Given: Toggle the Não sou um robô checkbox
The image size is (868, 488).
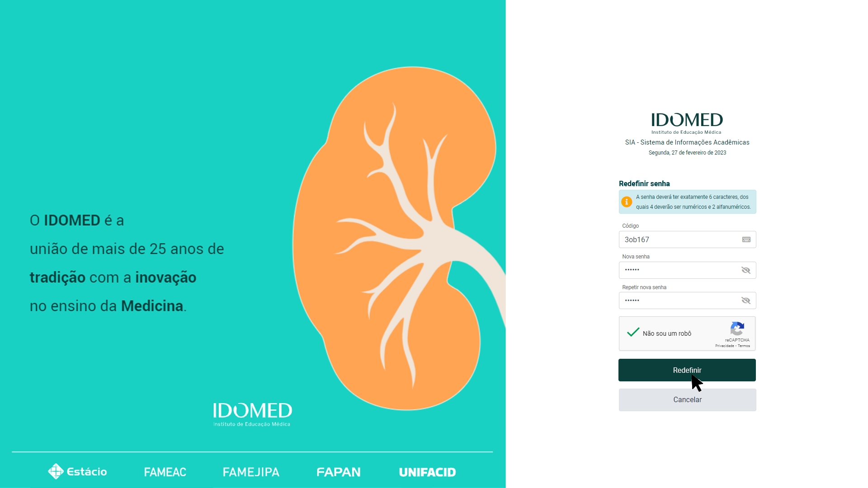Looking at the screenshot, I should coord(633,333).
